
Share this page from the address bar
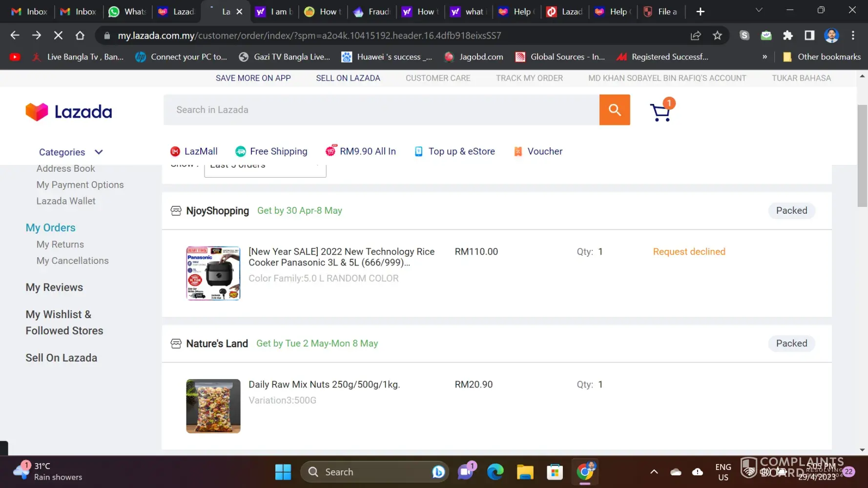click(696, 35)
